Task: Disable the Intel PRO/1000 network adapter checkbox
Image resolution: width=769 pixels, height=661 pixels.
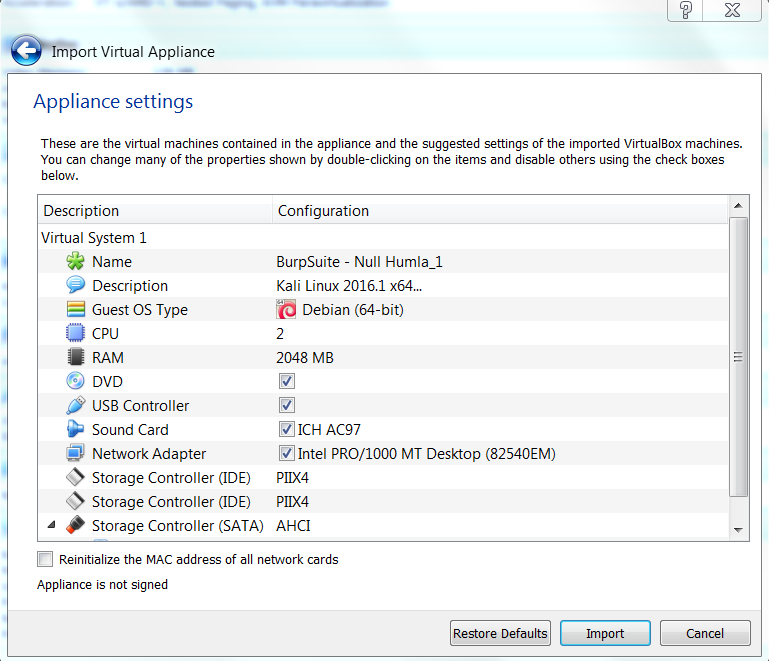Action: 287,453
